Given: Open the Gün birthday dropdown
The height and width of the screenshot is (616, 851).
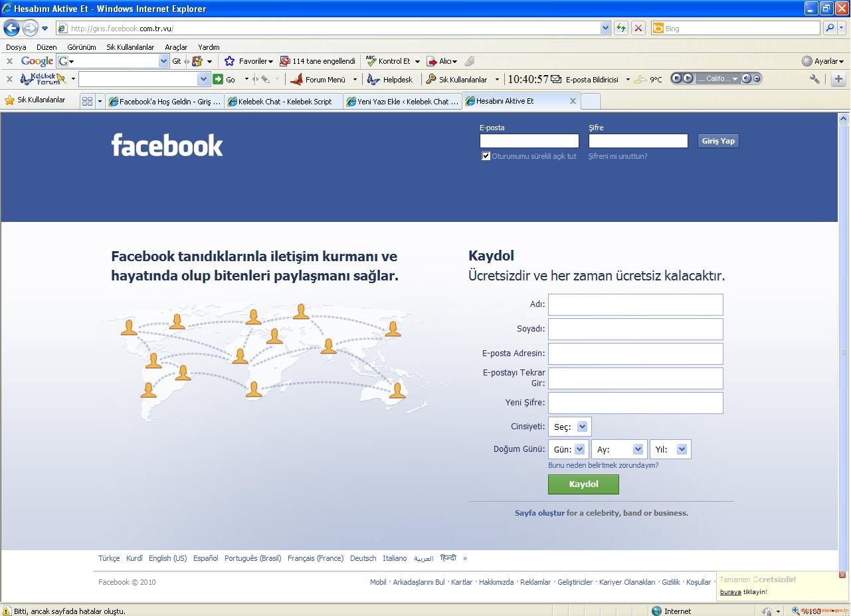Looking at the screenshot, I should click(x=568, y=449).
